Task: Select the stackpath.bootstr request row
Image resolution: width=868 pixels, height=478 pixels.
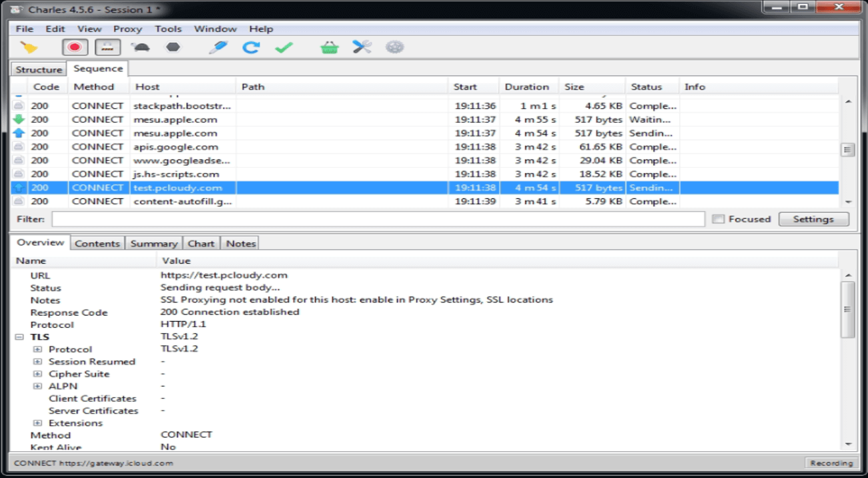Action: (425, 106)
